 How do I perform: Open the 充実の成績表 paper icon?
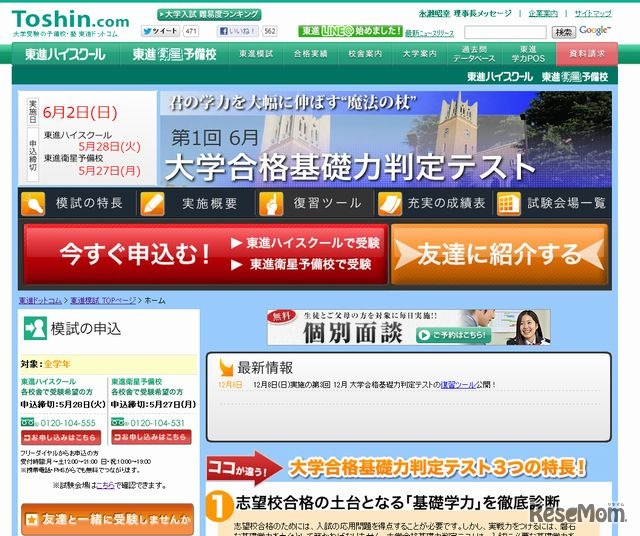tap(390, 203)
